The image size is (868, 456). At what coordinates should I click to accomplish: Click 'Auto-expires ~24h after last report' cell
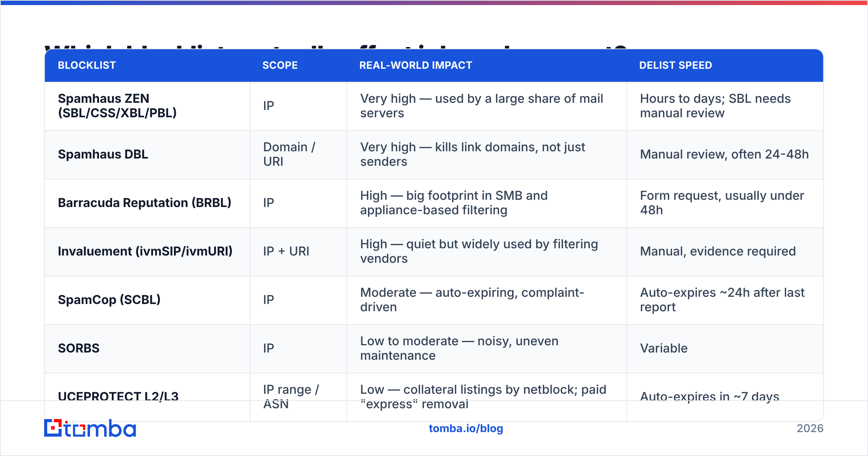pos(725,300)
